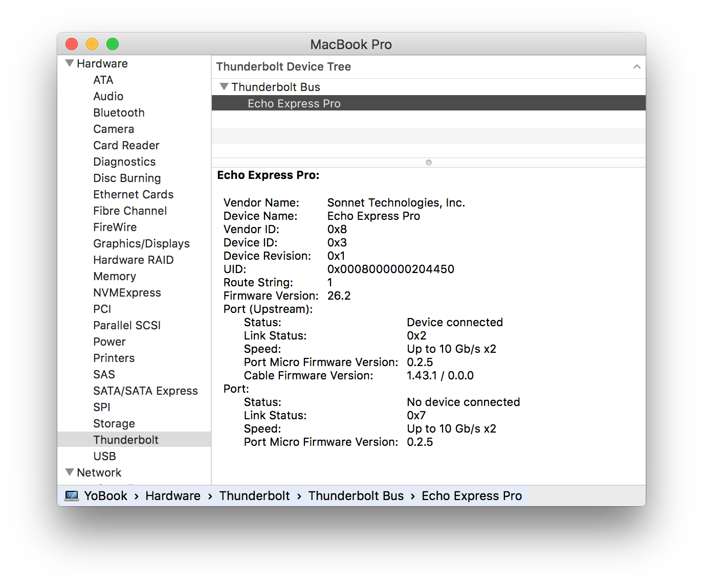The image size is (703, 588).
Task: Select the highlighted Thunderbolt sidebar item
Action: pos(134,440)
